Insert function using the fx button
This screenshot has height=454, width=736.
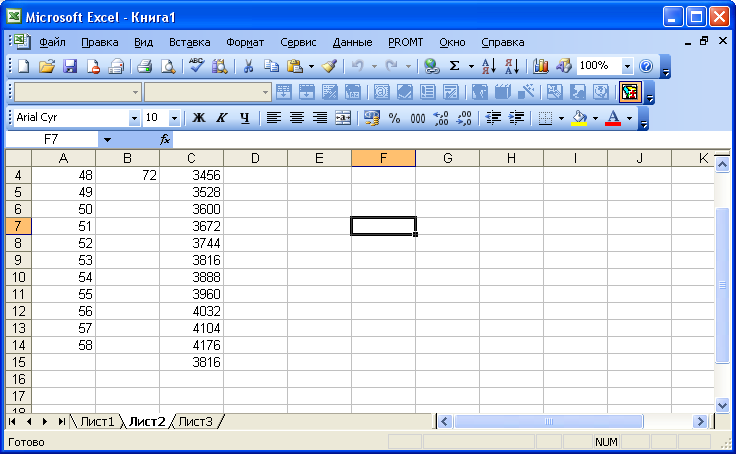point(165,139)
